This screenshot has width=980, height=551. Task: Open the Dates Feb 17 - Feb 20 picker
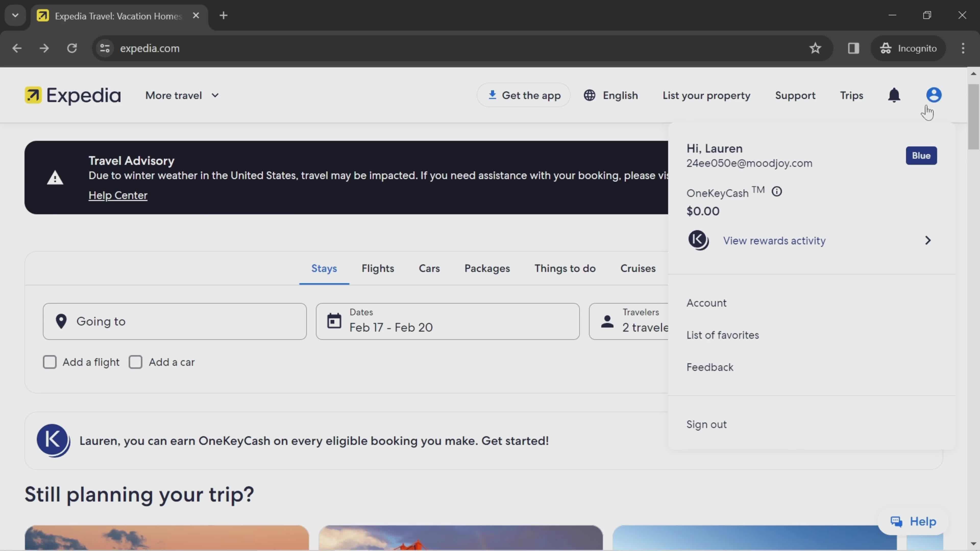[448, 321]
